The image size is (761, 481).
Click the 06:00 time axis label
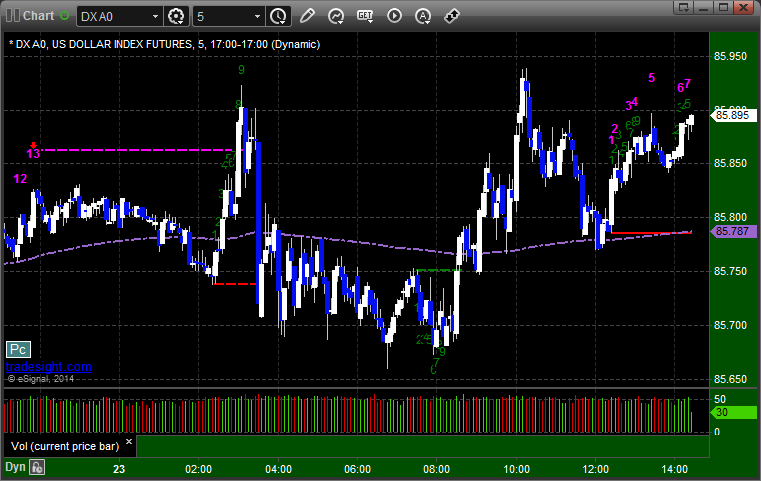coord(358,469)
